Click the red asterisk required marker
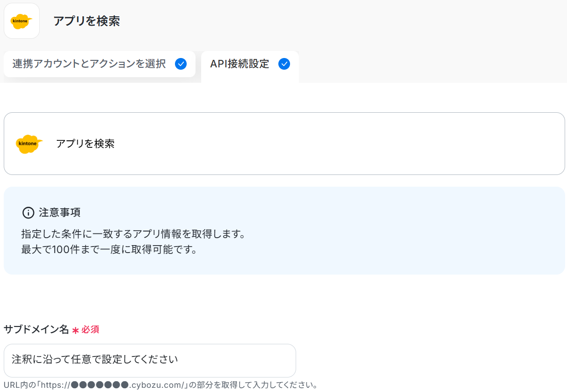The height and width of the screenshot is (392, 567). click(x=75, y=330)
